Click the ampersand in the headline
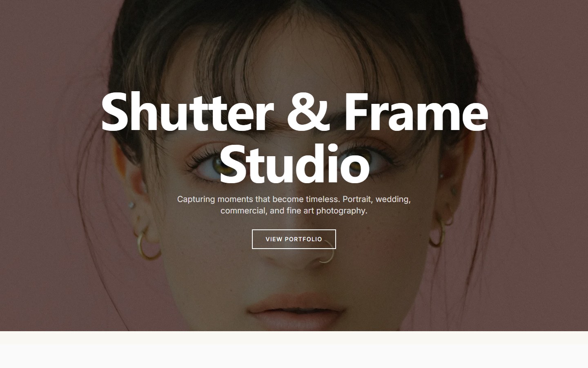Viewport: 588px width, 368px height. coord(307,112)
